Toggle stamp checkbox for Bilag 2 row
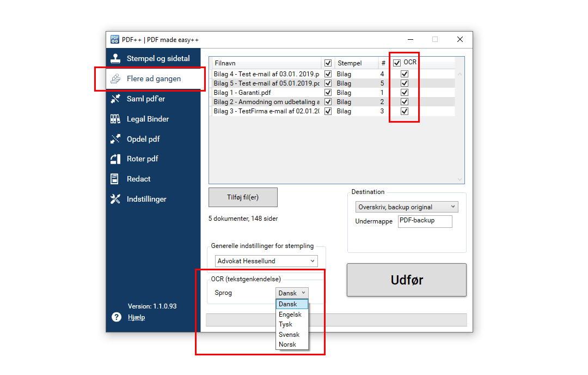 tap(328, 102)
